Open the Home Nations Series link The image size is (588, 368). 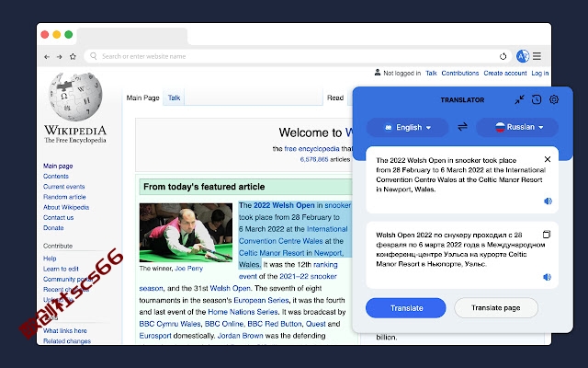[243, 312]
